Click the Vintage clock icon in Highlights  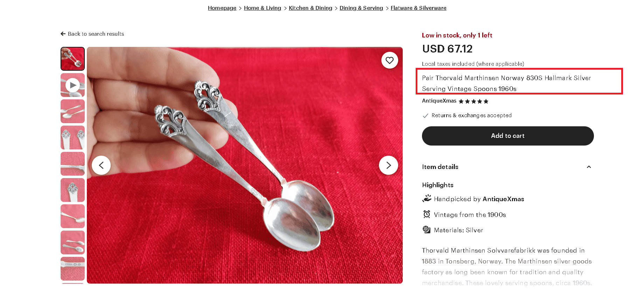point(426,214)
